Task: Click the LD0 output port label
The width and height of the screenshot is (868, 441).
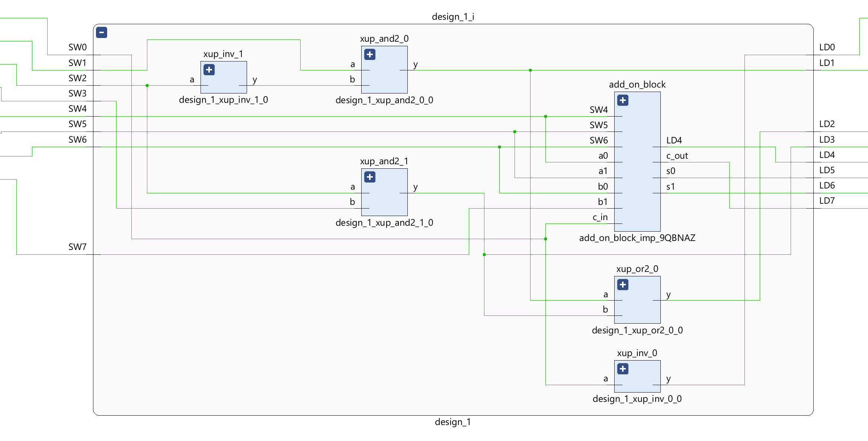Action: pyautogui.click(x=827, y=47)
